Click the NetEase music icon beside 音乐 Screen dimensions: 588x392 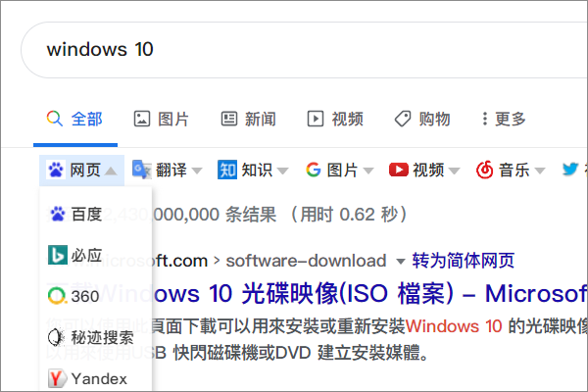(484, 170)
